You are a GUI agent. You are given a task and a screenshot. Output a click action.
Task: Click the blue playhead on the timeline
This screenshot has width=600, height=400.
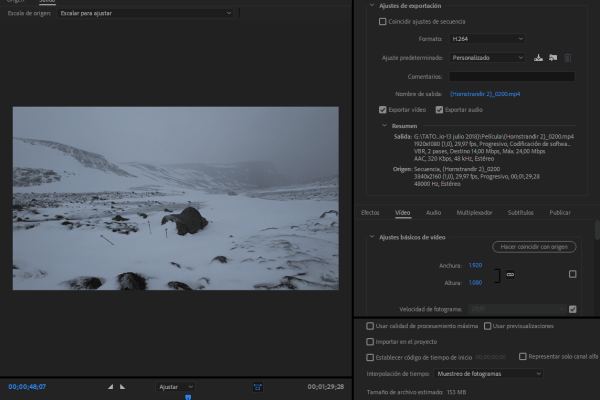pos(187,396)
